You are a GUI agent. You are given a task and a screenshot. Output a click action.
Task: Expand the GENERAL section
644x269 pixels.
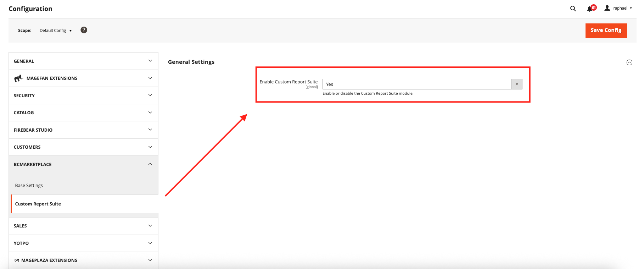(x=83, y=61)
